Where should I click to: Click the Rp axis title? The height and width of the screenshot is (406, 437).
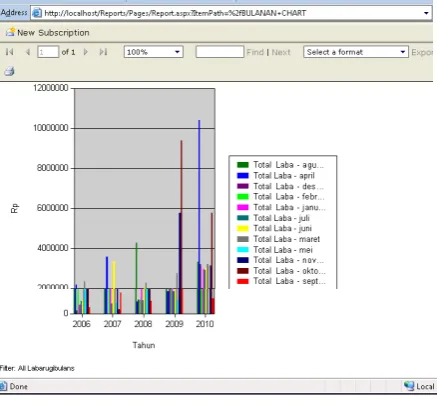(x=15, y=208)
